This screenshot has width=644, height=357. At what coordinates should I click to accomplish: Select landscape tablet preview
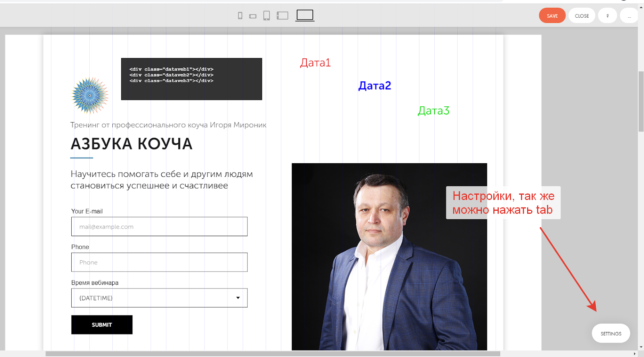[283, 16]
